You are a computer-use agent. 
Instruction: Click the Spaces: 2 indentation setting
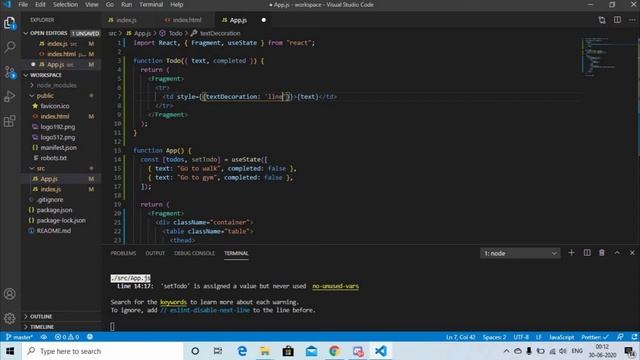[494, 337]
